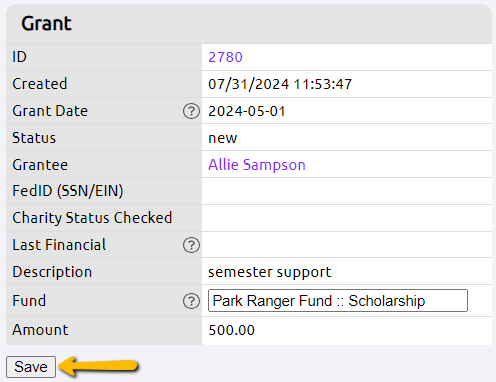Image resolution: width=496 pixels, height=382 pixels.
Task: Click the grant date value 2024-05-01
Action: click(x=247, y=111)
